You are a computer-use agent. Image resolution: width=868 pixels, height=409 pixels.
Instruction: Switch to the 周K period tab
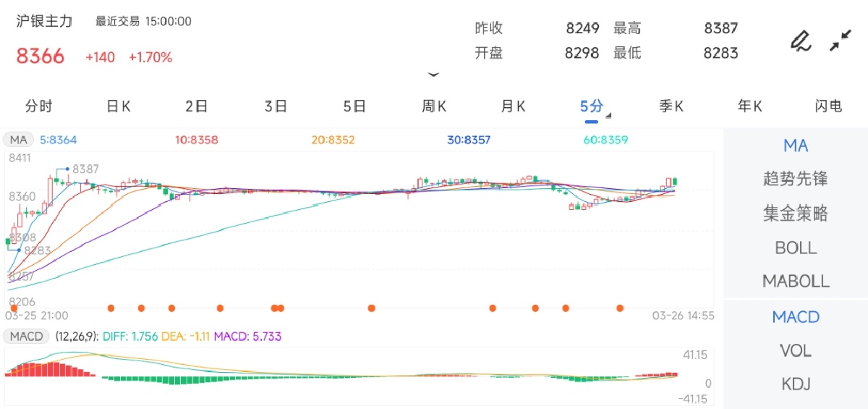[x=434, y=106]
